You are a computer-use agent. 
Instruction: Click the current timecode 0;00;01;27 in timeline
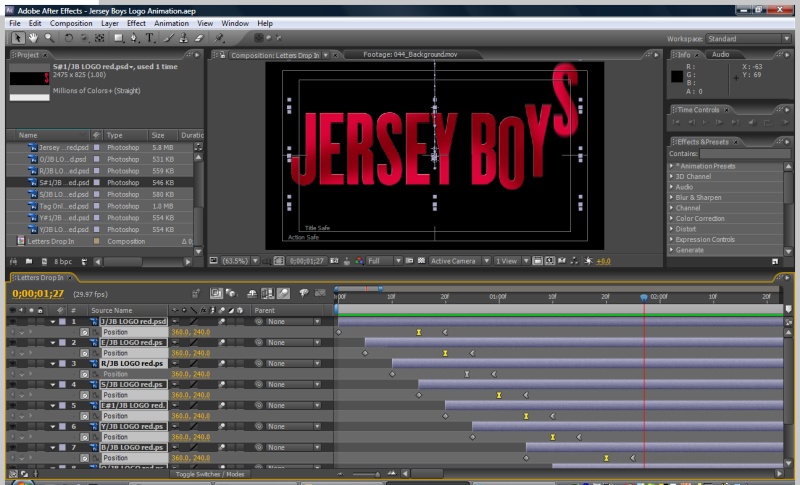tap(37, 294)
